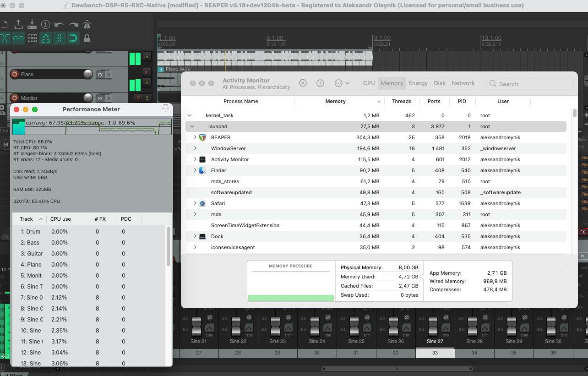This screenshot has height=376, width=588.
Task: Click the Stop process icon in Activity Monitor
Action: (x=303, y=83)
